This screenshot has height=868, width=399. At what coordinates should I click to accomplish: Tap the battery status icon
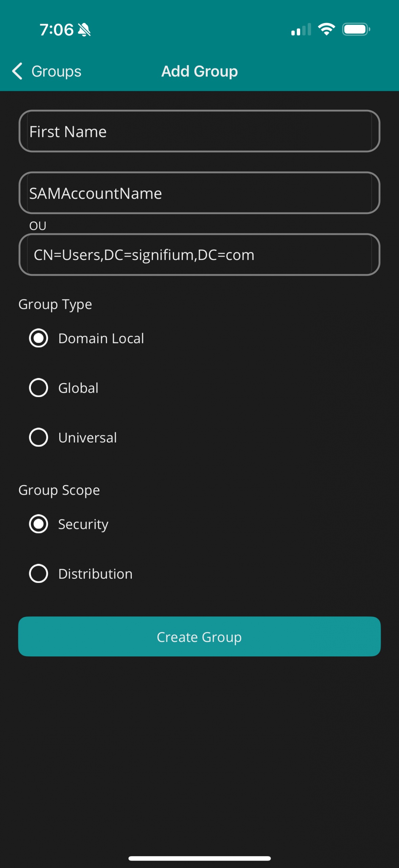coord(356,29)
